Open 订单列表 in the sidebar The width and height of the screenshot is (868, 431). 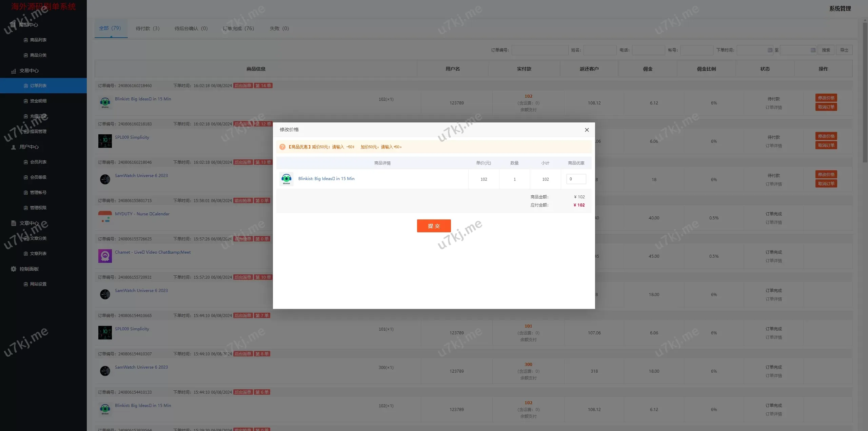tap(38, 86)
